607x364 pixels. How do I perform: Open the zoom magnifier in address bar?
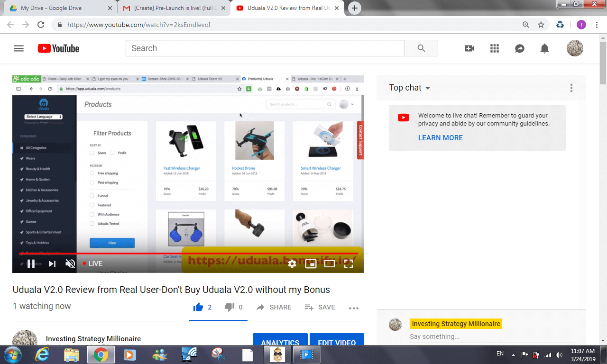pyautogui.click(x=525, y=25)
